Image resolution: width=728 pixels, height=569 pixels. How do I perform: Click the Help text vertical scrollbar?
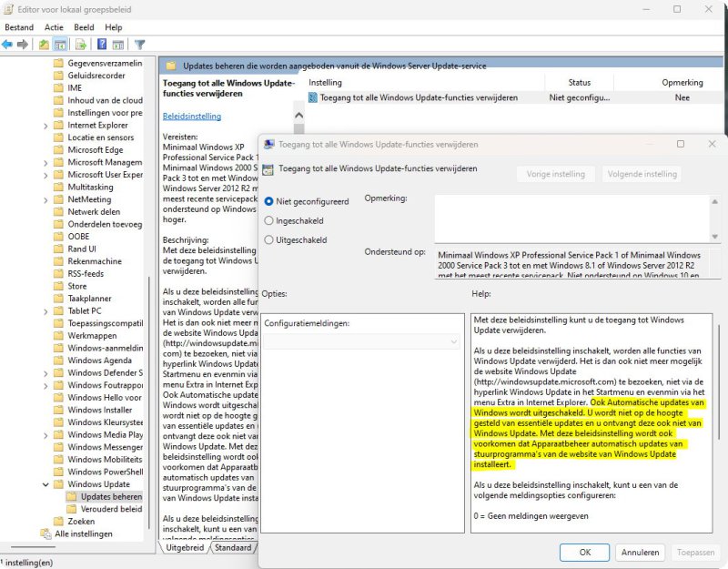point(719,381)
